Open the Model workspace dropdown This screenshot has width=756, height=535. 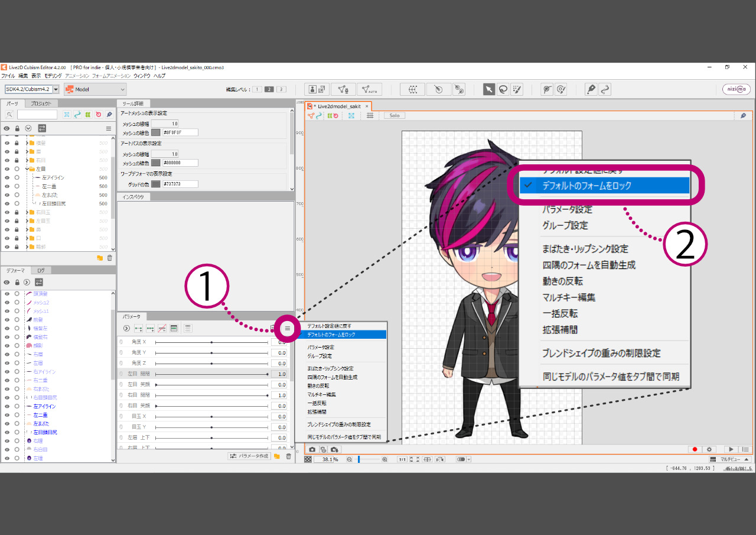pyautogui.click(x=95, y=89)
